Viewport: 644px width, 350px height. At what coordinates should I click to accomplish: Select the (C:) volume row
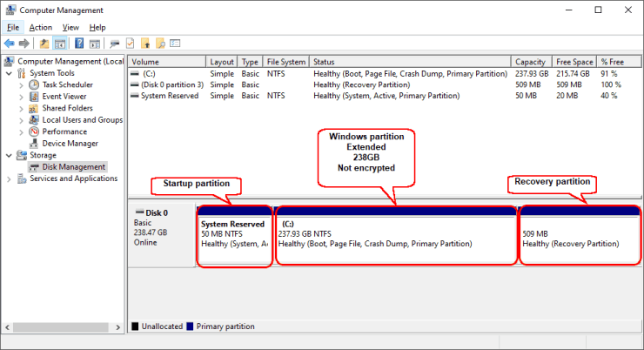tap(385, 73)
